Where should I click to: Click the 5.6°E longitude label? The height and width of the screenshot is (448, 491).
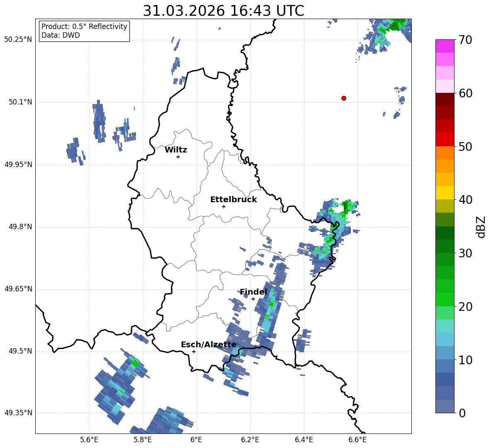[x=89, y=440]
